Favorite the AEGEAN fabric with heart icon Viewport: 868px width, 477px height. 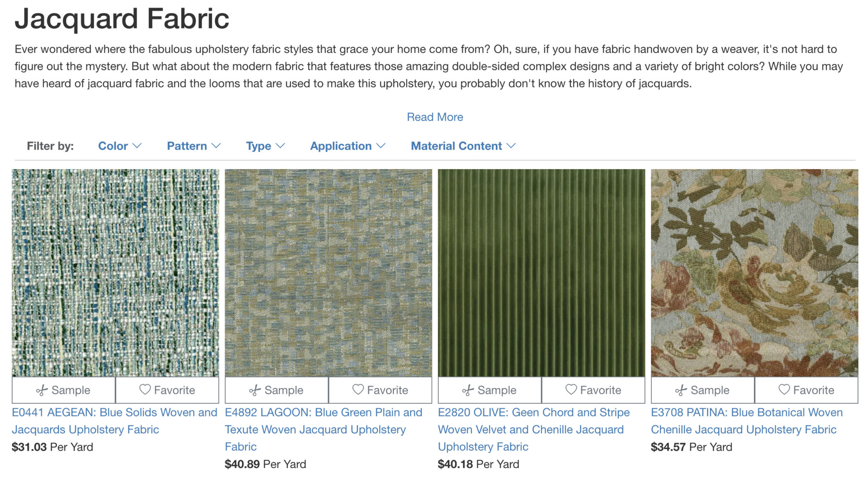[x=145, y=390]
